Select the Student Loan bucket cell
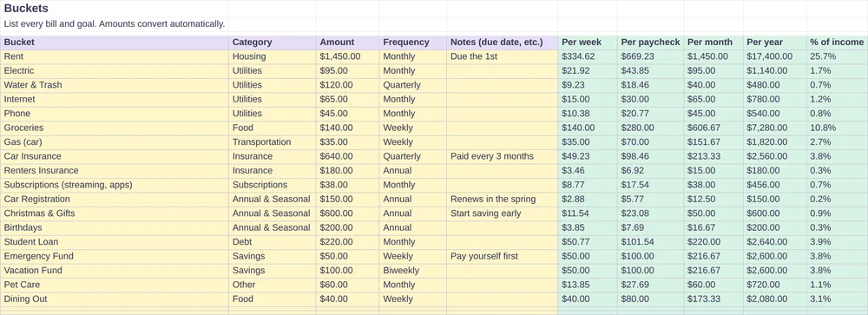868x315 pixels. point(114,242)
